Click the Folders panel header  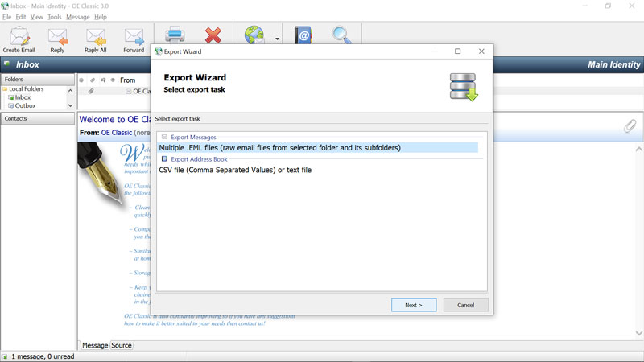37,79
